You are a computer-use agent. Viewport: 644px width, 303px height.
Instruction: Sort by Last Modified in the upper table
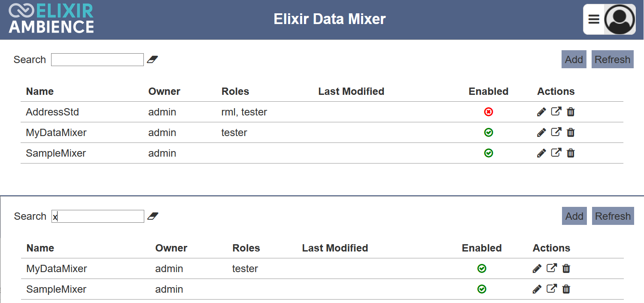[351, 91]
